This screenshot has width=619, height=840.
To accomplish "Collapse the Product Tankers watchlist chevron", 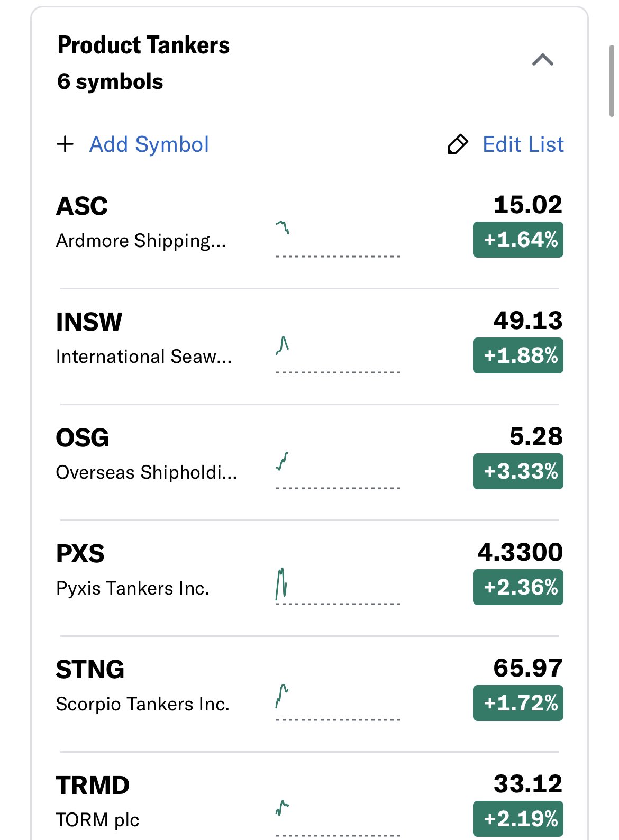I will (x=542, y=60).
